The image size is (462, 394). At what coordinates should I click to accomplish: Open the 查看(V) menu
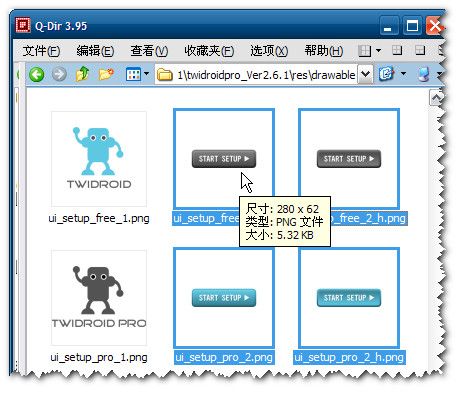click(149, 51)
